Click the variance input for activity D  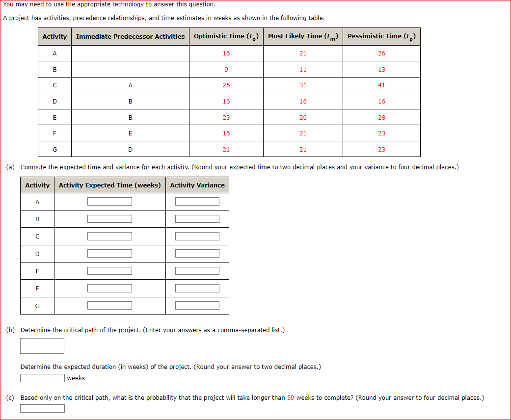pyautogui.click(x=197, y=253)
